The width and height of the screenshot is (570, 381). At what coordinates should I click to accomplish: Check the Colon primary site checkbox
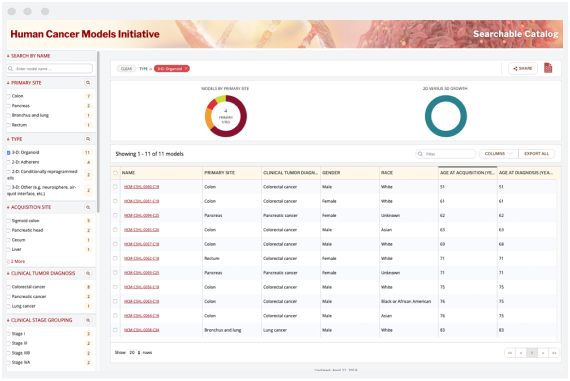pyautogui.click(x=9, y=96)
